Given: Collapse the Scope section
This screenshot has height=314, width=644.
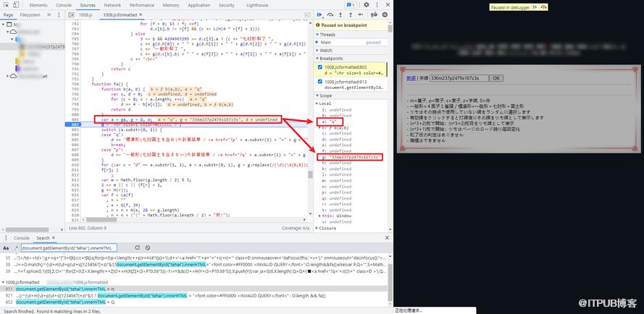Looking at the screenshot, I should (317, 96).
